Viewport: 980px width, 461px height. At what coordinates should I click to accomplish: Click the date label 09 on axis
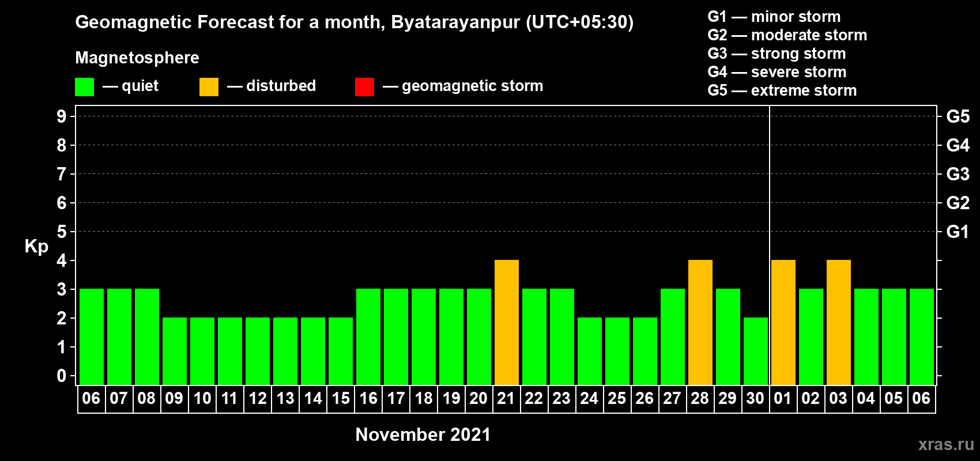(174, 398)
